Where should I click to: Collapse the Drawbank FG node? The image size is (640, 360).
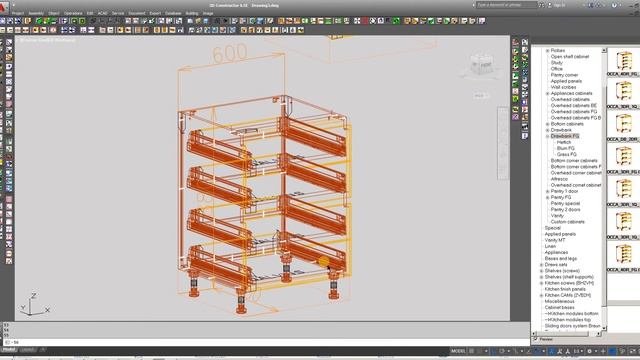[548, 136]
